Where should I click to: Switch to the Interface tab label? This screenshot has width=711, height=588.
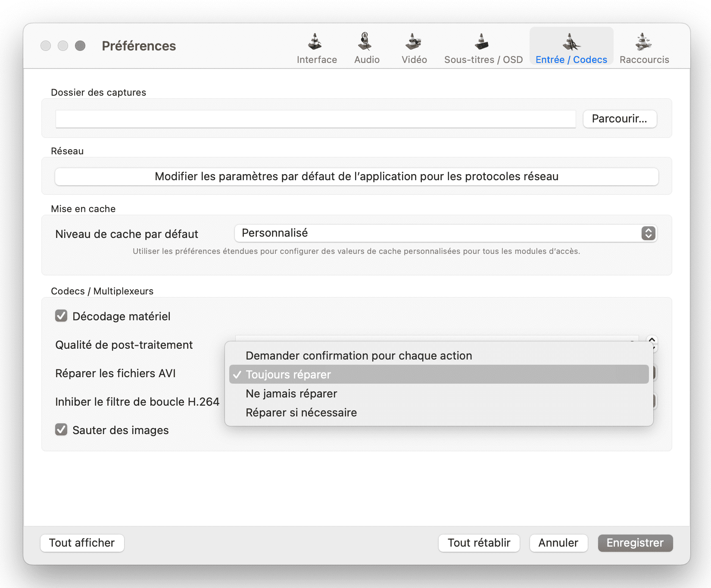(317, 59)
